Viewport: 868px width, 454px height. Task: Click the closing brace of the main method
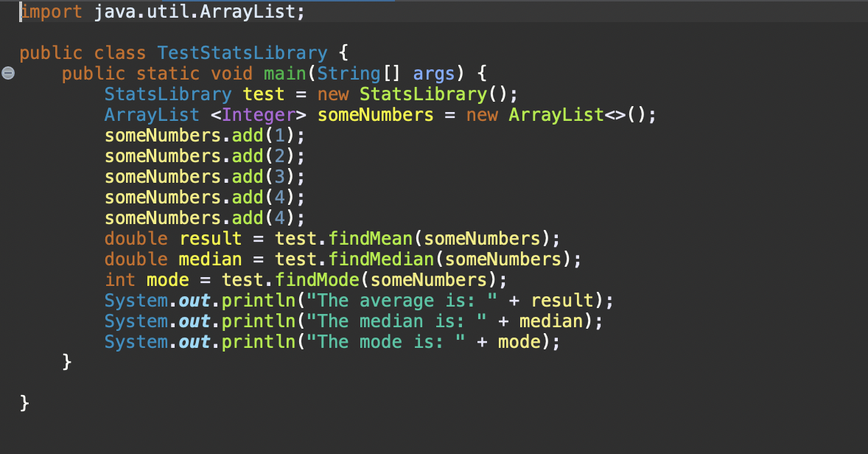[x=66, y=362]
